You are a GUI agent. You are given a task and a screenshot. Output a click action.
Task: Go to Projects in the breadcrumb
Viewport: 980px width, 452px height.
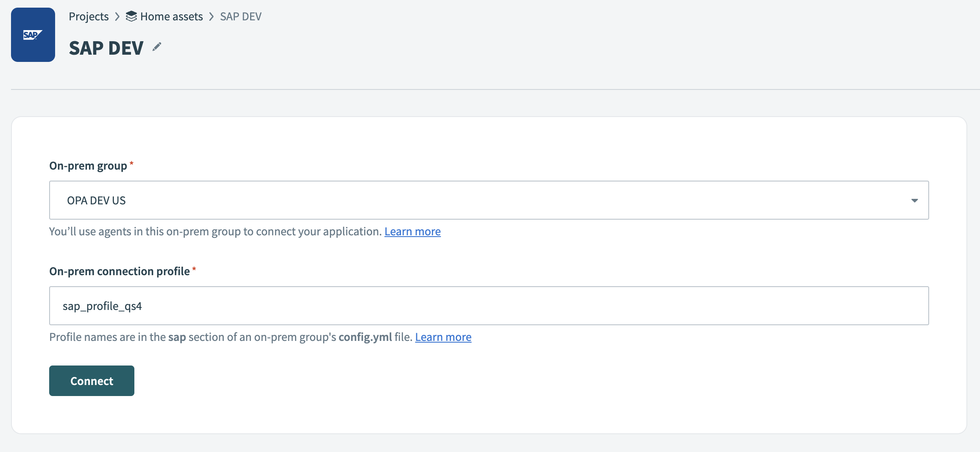point(89,17)
